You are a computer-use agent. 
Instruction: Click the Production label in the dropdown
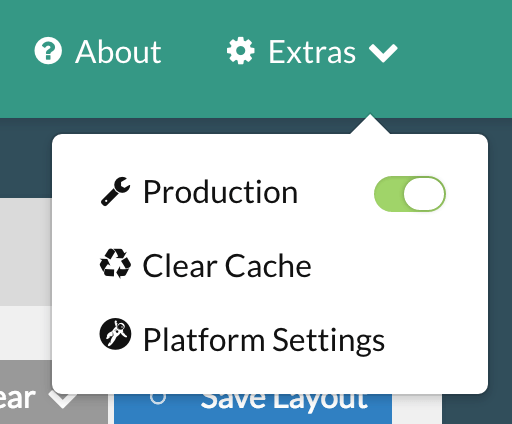pos(220,192)
